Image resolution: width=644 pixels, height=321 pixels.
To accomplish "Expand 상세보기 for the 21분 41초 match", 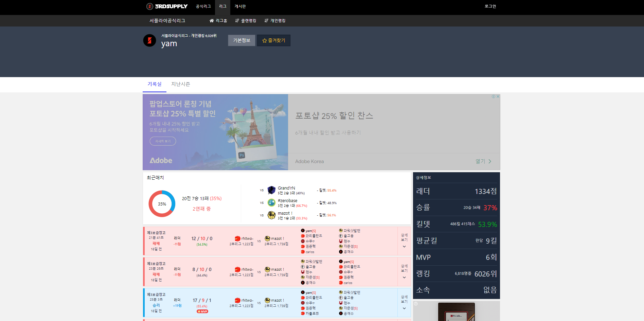I will tap(404, 241).
